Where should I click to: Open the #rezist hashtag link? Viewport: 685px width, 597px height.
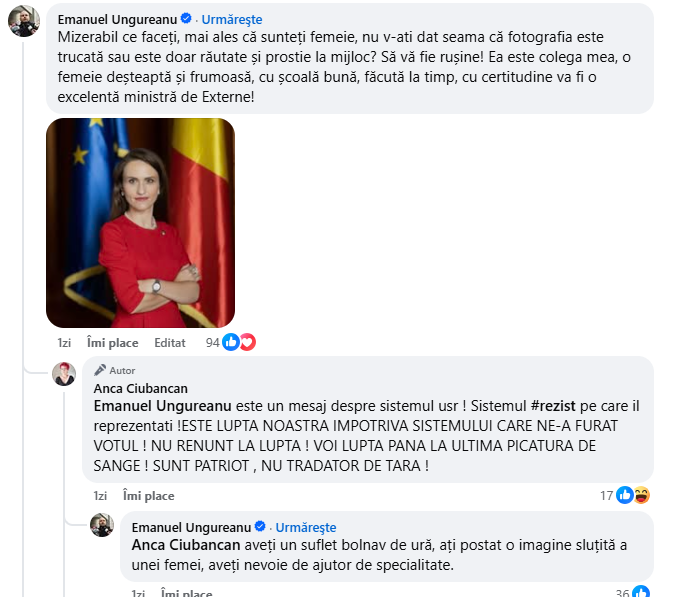click(x=553, y=406)
